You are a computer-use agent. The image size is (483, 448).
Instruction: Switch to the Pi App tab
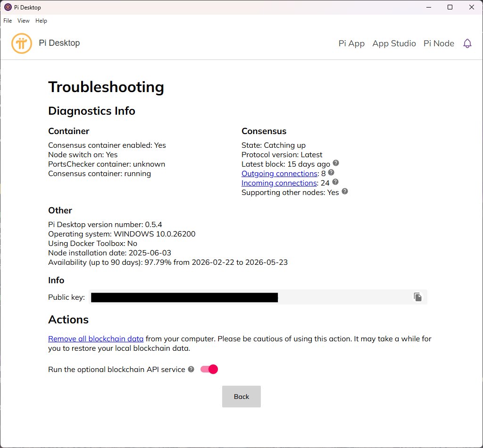click(351, 43)
